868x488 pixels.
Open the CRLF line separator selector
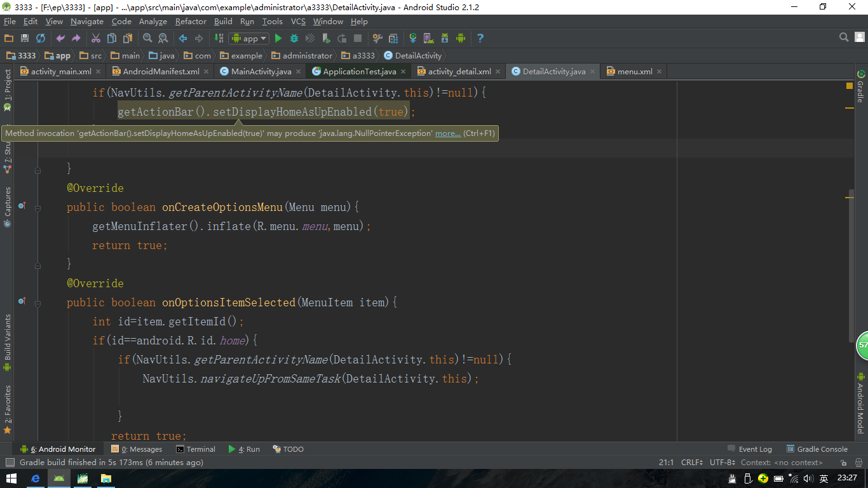pyautogui.click(x=692, y=463)
